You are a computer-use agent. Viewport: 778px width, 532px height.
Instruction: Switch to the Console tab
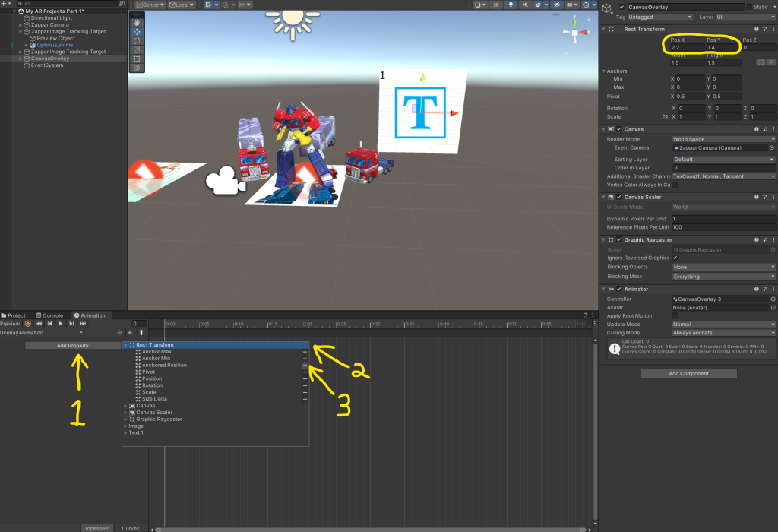tap(50, 315)
